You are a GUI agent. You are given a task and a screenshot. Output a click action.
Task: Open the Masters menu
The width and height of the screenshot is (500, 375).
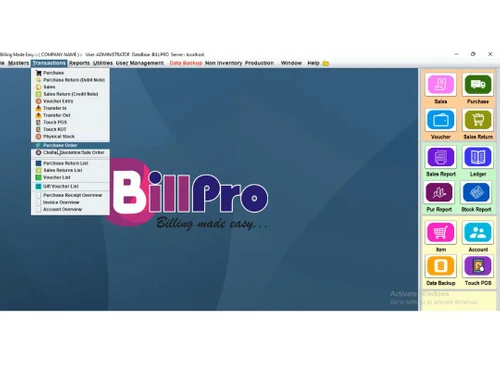coord(18,63)
